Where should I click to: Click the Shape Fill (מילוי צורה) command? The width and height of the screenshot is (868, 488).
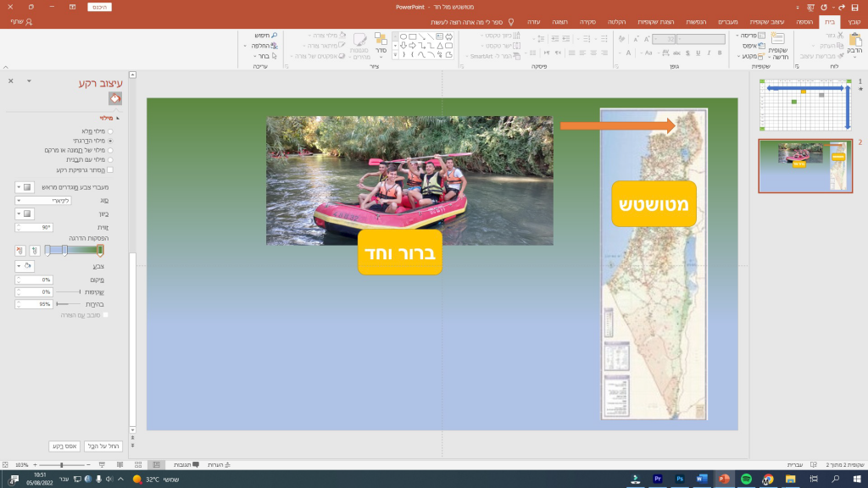[328, 36]
